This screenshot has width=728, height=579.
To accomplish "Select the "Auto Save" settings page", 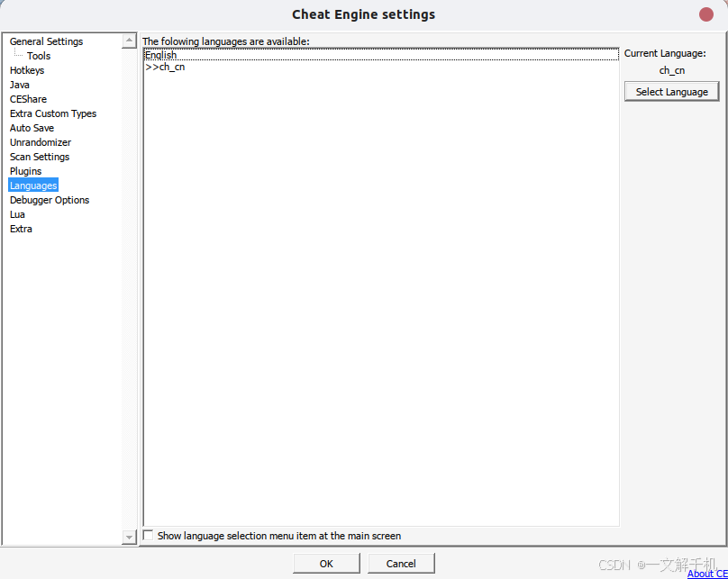I will pyautogui.click(x=32, y=128).
